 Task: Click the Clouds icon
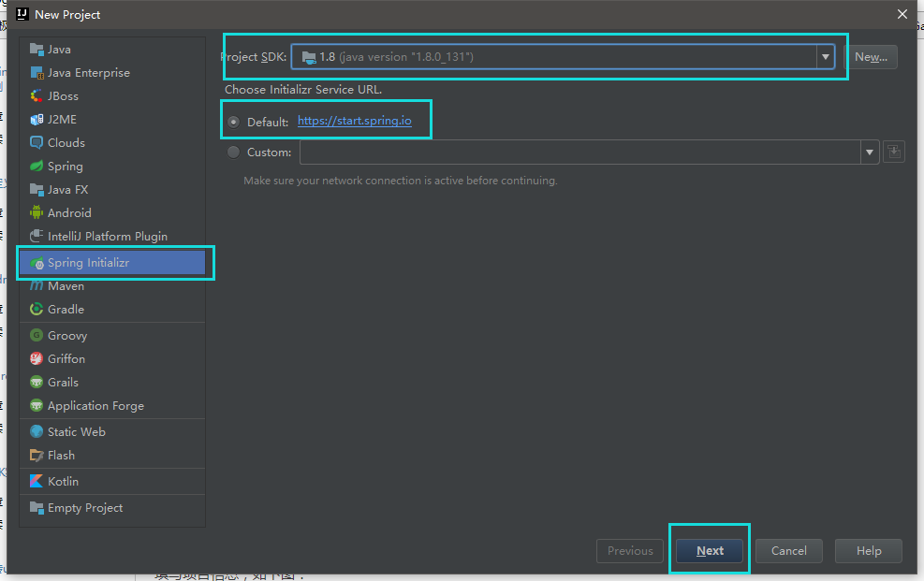point(37,143)
